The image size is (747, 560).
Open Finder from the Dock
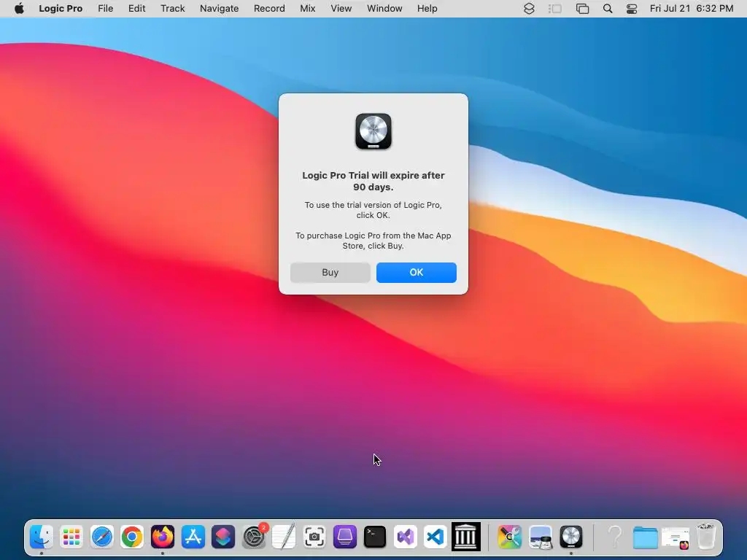coord(42,537)
